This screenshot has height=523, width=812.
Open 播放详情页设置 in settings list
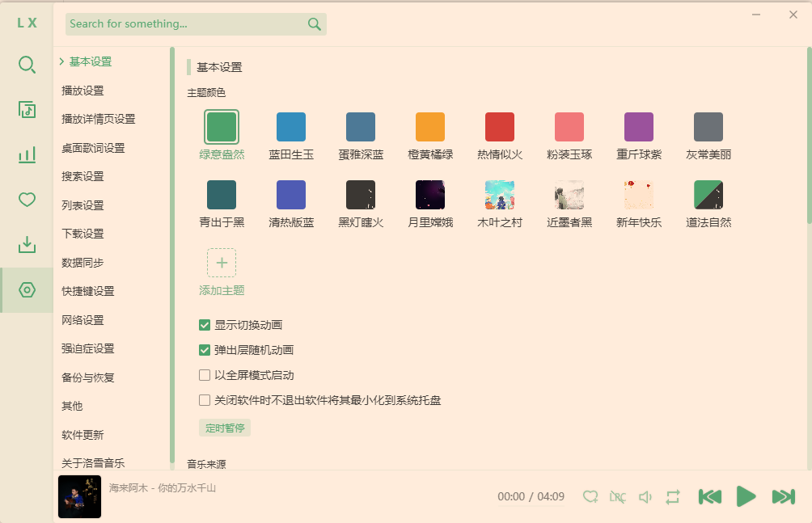(99, 119)
